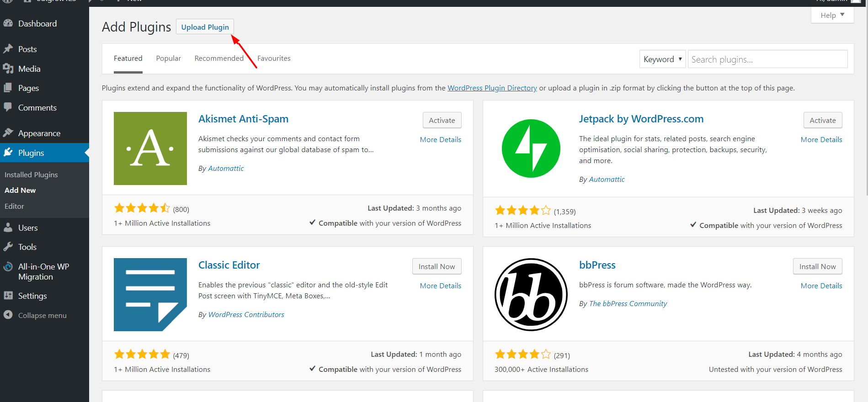This screenshot has width=868, height=402.
Task: Open More Details for bbPress
Action: (821, 286)
